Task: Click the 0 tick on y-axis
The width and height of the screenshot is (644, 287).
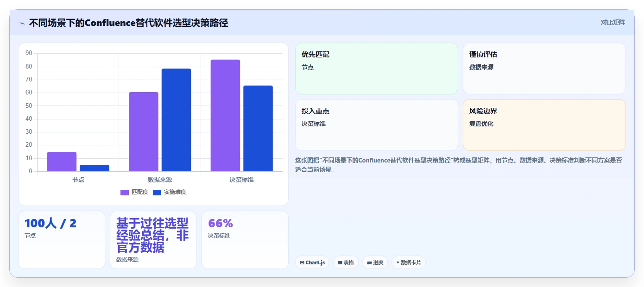Action: pyautogui.click(x=31, y=171)
